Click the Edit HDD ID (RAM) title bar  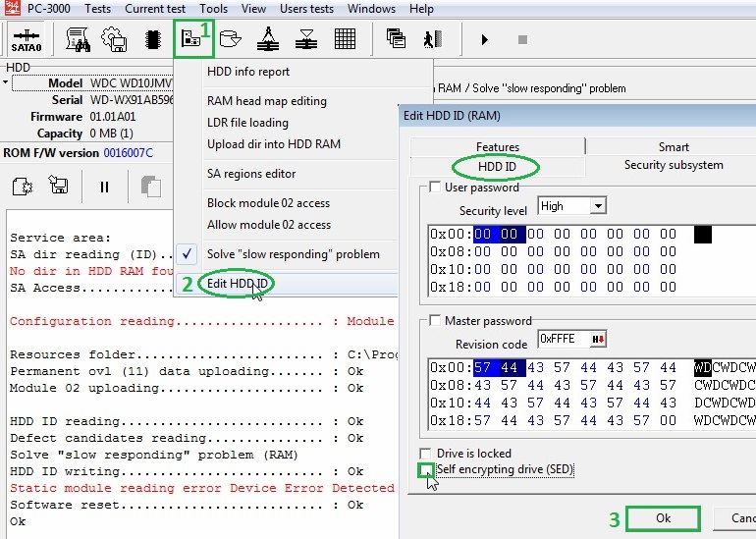577,116
